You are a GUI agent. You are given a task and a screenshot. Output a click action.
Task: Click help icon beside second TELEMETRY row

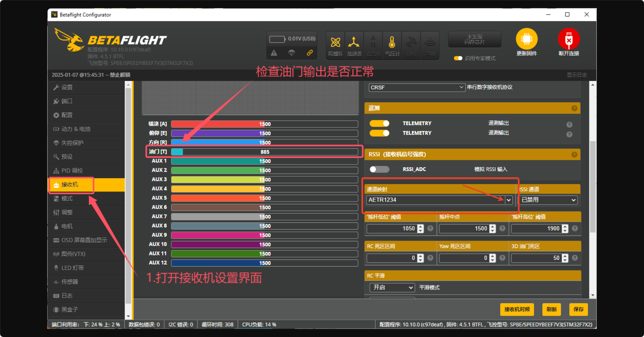[x=569, y=134]
